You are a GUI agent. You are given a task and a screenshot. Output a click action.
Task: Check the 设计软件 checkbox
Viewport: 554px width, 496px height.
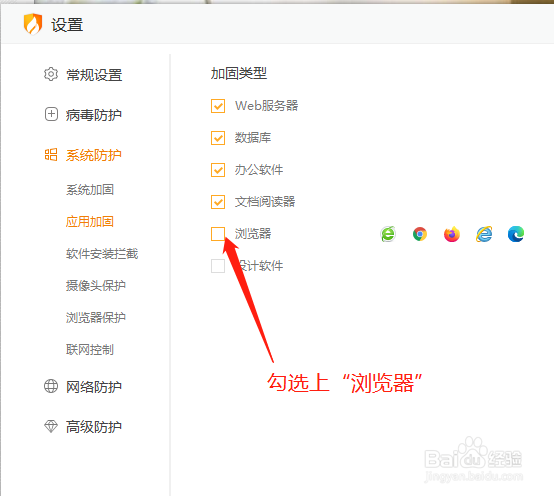218,266
